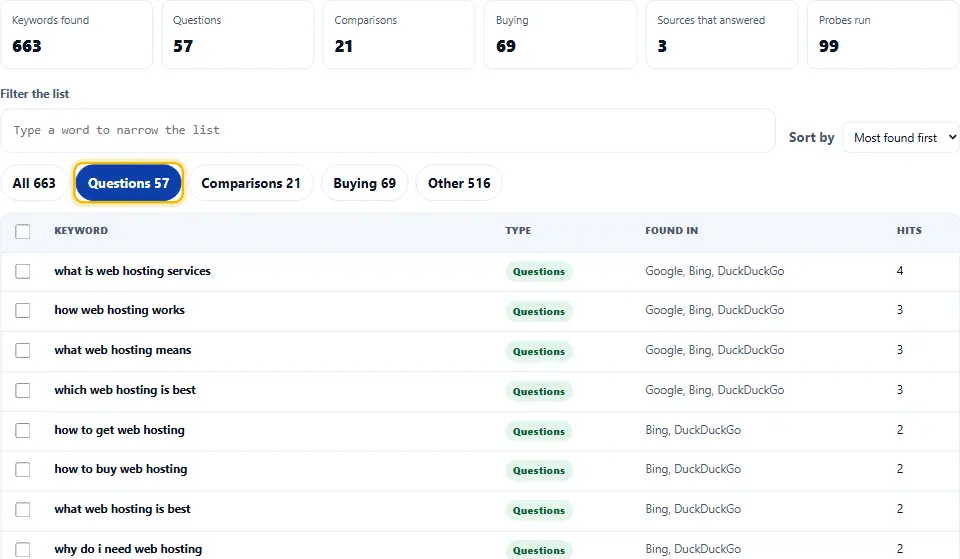This screenshot has width=960, height=559.
Task: Open the Questions 57 stat card
Action: 238,34
